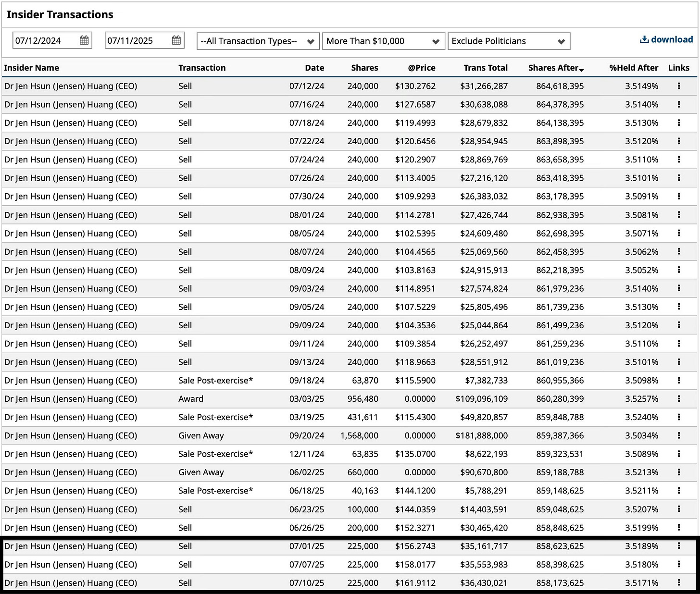The width and height of the screenshot is (700, 594).
Task: Open links menu for 09/05/24 sell row
Action: coord(679,307)
